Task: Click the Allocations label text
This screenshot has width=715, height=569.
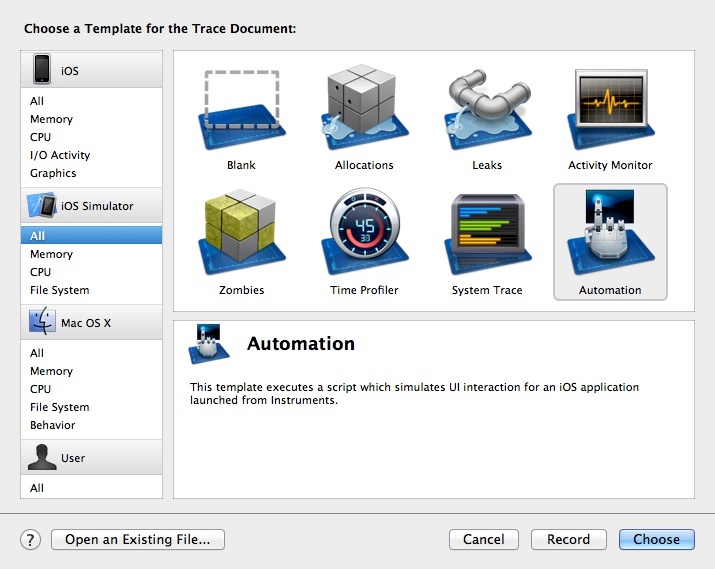Action: (x=364, y=165)
